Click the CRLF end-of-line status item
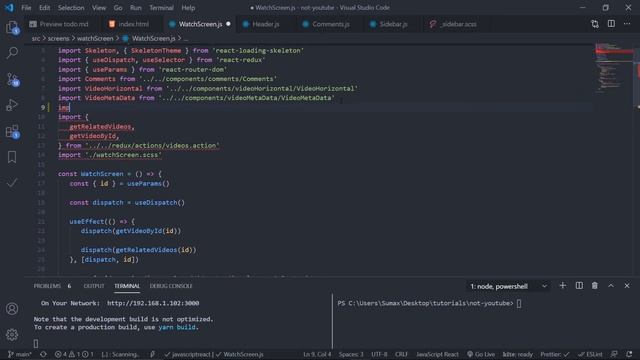This screenshot has width=640, height=360. [401, 354]
